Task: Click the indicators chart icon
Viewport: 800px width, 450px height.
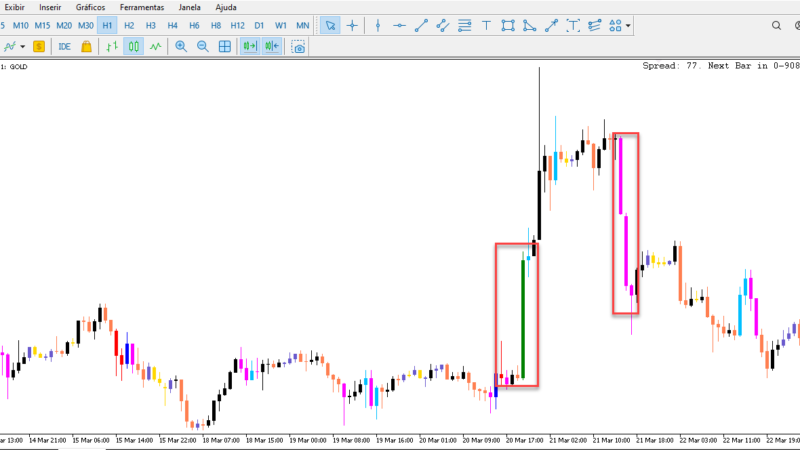Action: point(10,47)
